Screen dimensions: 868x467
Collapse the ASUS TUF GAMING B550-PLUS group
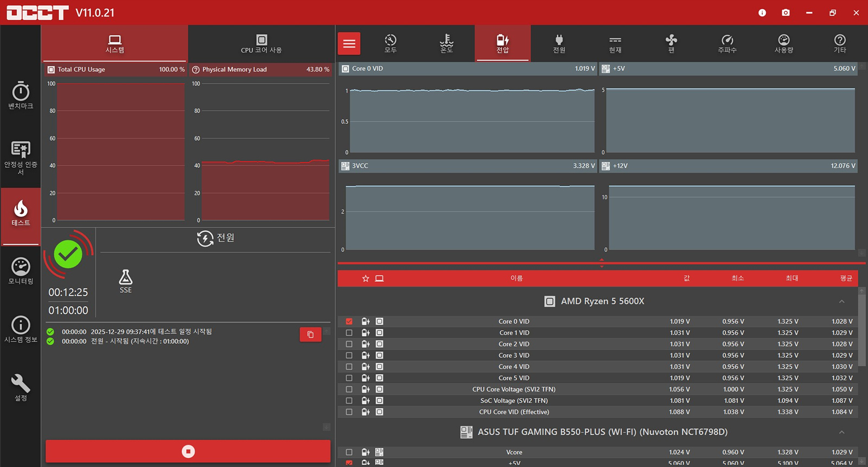(x=841, y=432)
